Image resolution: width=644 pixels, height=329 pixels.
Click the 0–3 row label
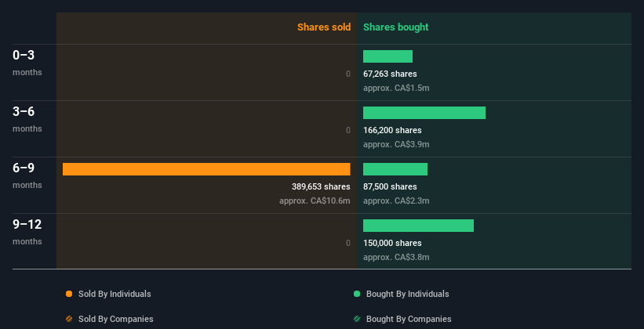point(24,55)
